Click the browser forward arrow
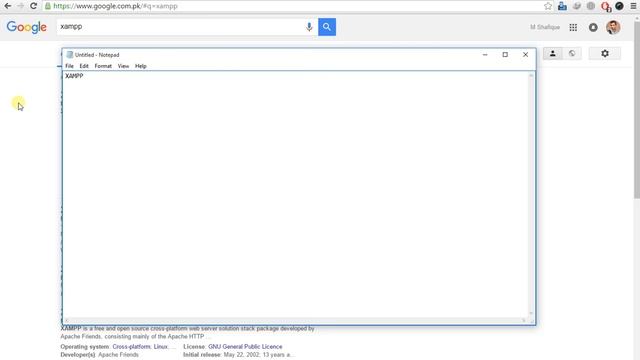Screen dimensions: 640x360 click(20, 6)
